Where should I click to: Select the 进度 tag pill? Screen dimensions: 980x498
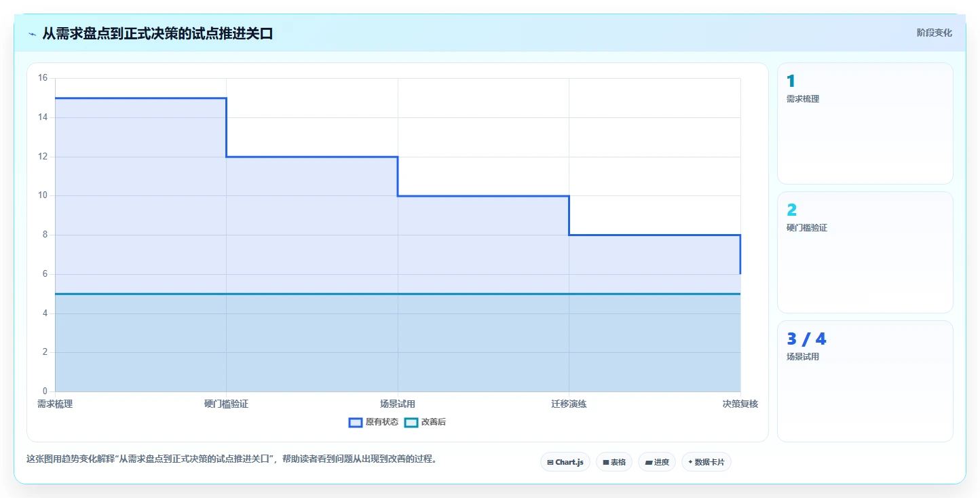coord(657,462)
